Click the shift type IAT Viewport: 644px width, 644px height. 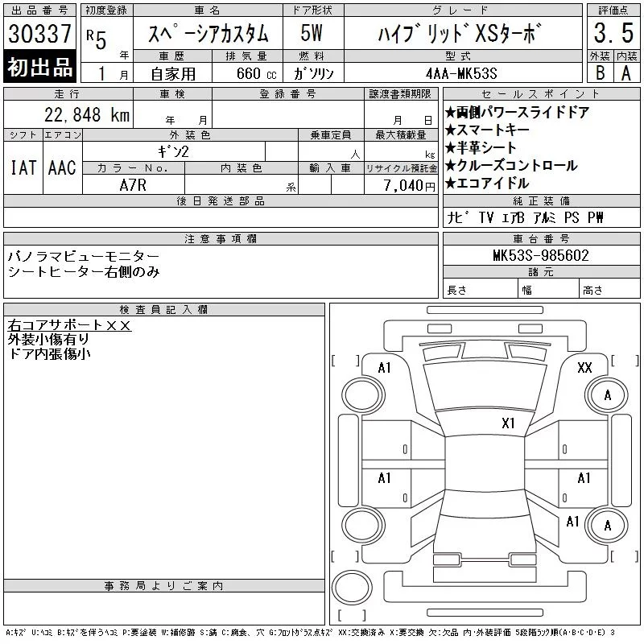pyautogui.click(x=23, y=167)
